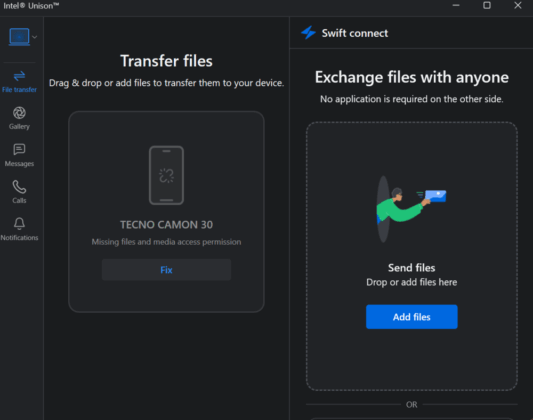Screen dimensions: 533x420
Task: Select the disconnected phone icon
Action: coord(167,175)
